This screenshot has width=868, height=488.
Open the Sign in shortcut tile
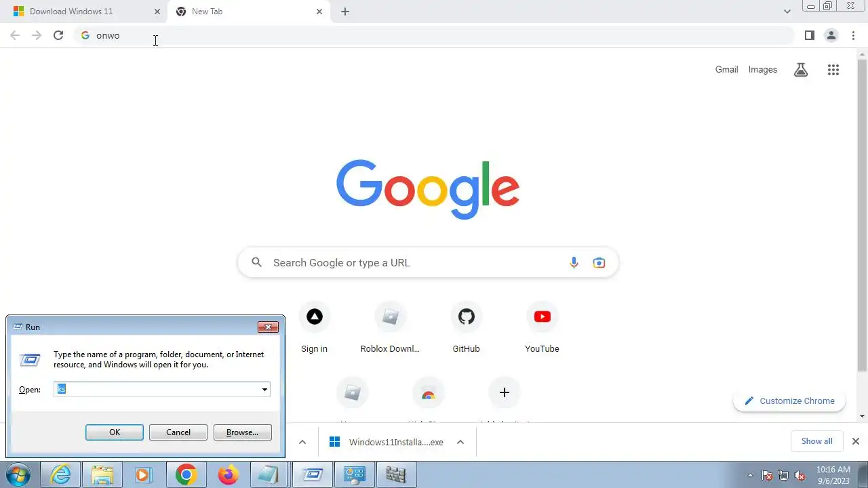[314, 329]
